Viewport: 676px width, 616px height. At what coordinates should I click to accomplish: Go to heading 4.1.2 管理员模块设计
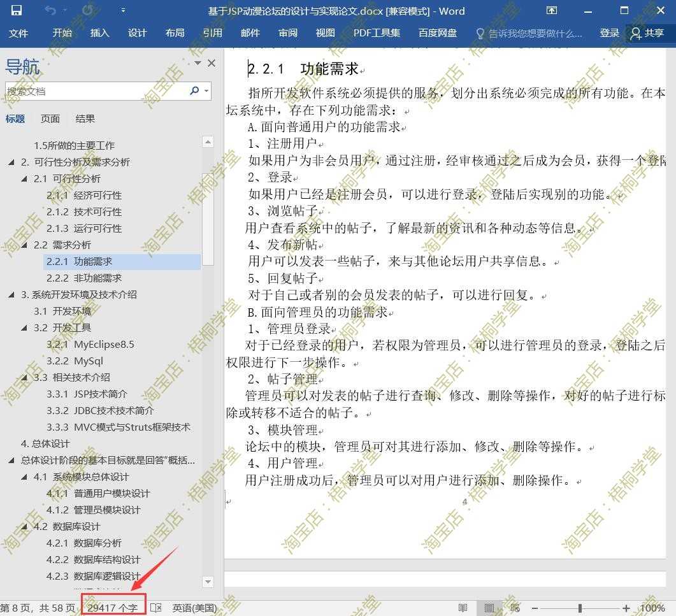point(94,510)
